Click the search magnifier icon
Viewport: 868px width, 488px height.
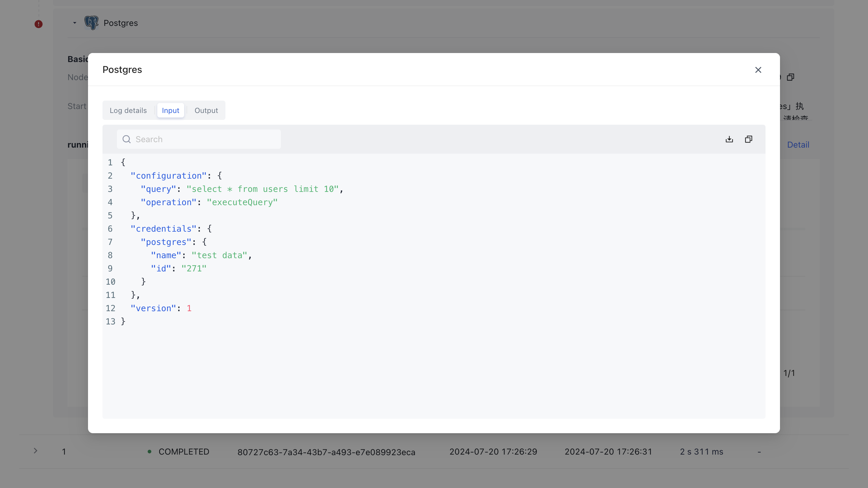pos(126,139)
